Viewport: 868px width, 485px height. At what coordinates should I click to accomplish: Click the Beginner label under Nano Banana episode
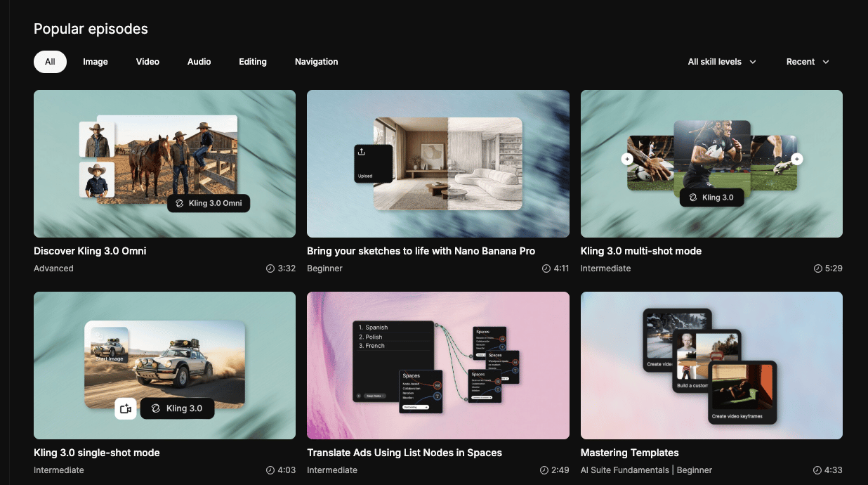tap(324, 269)
